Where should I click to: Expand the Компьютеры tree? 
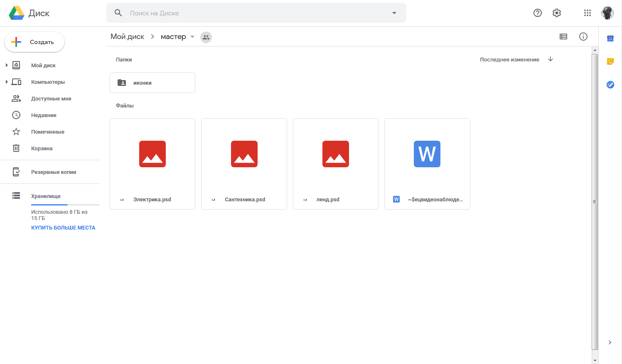point(7,82)
